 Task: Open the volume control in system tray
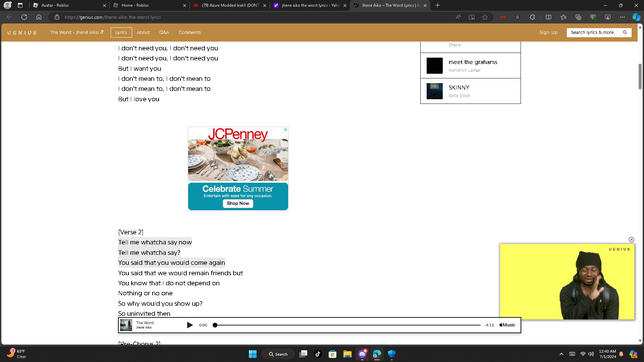tap(591, 354)
